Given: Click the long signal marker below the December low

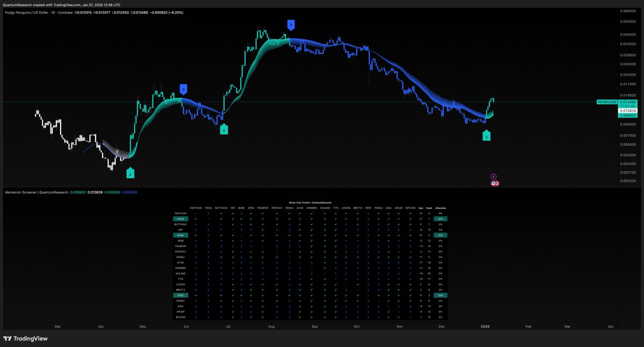Looking at the screenshot, I should (x=486, y=135).
